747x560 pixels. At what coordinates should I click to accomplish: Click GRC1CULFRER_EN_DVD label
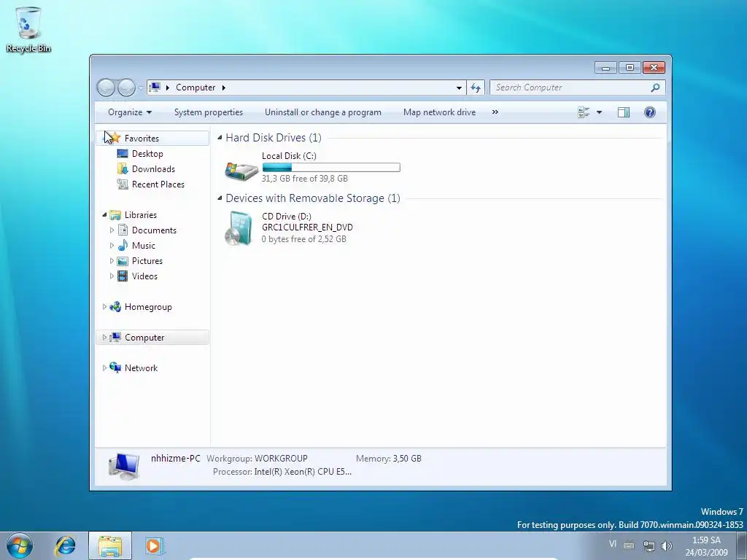(307, 227)
